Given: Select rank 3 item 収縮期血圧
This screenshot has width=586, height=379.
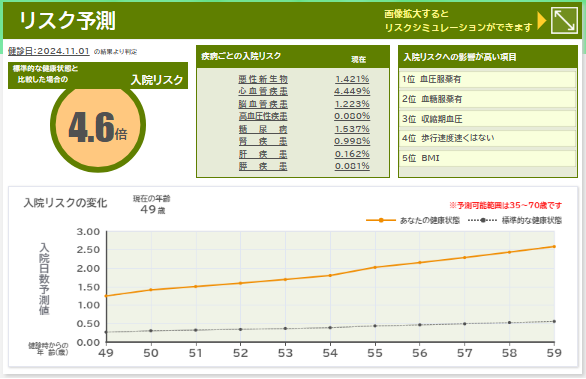Looking at the screenshot, I should click(x=487, y=119).
